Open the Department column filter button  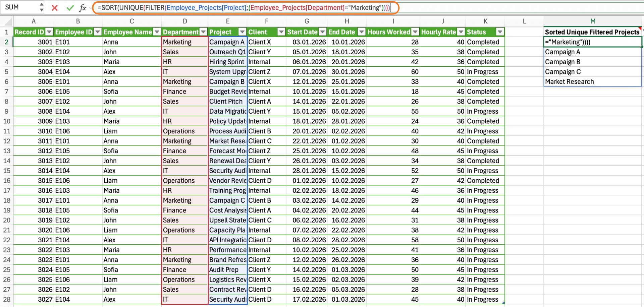203,32
